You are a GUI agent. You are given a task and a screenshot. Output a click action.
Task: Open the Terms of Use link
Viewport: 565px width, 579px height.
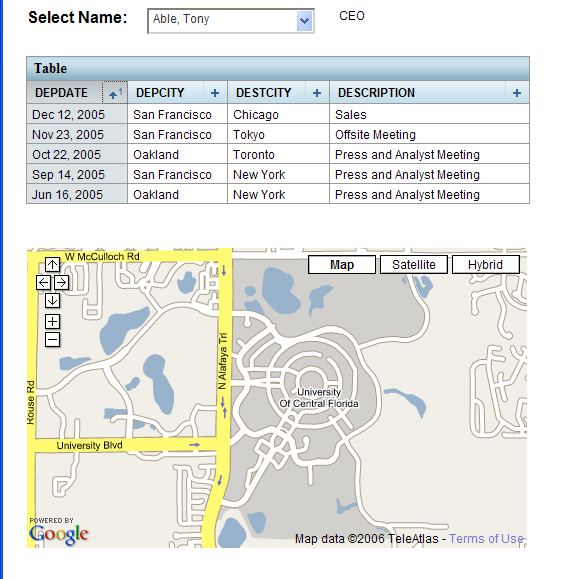point(486,539)
